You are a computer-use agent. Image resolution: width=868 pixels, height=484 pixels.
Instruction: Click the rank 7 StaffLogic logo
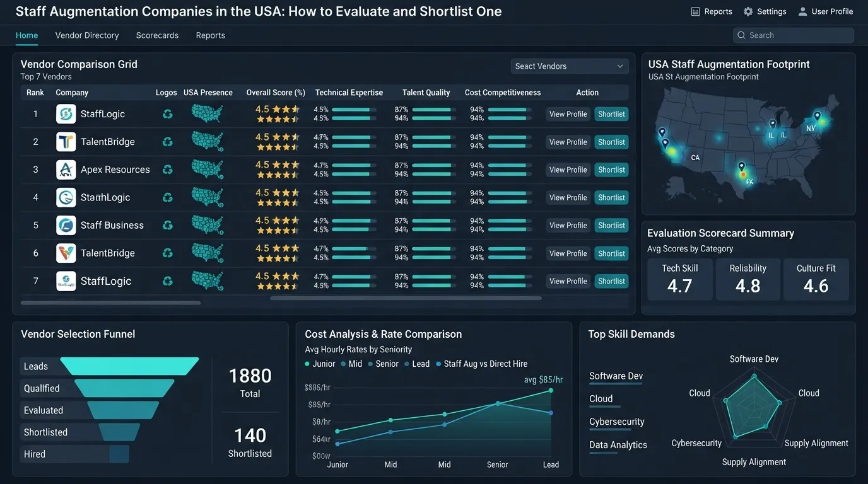[x=66, y=280]
